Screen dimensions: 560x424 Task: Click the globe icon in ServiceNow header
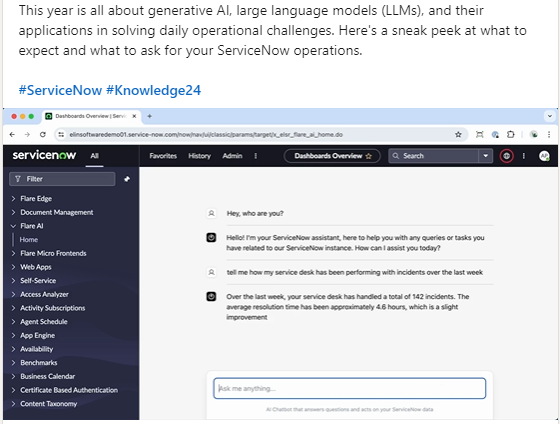click(x=506, y=156)
